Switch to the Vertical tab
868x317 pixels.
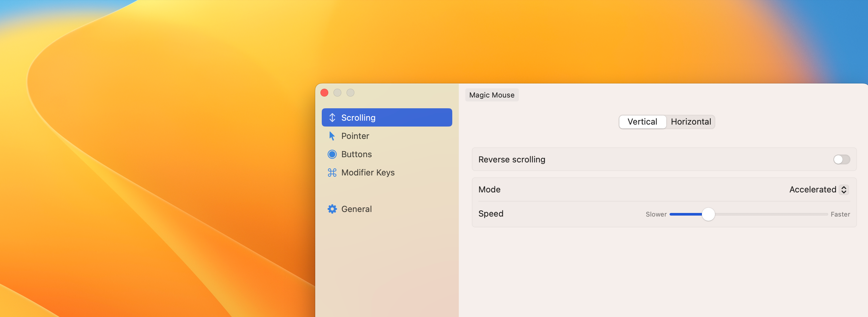[x=642, y=122]
